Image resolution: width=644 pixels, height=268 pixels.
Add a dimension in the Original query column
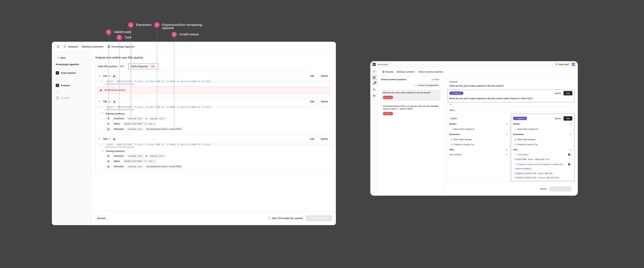507,134
